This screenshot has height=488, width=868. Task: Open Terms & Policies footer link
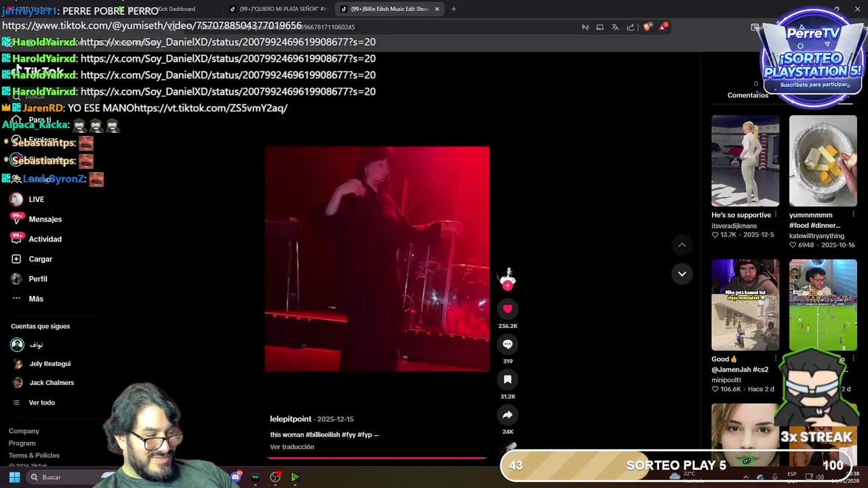[34, 455]
